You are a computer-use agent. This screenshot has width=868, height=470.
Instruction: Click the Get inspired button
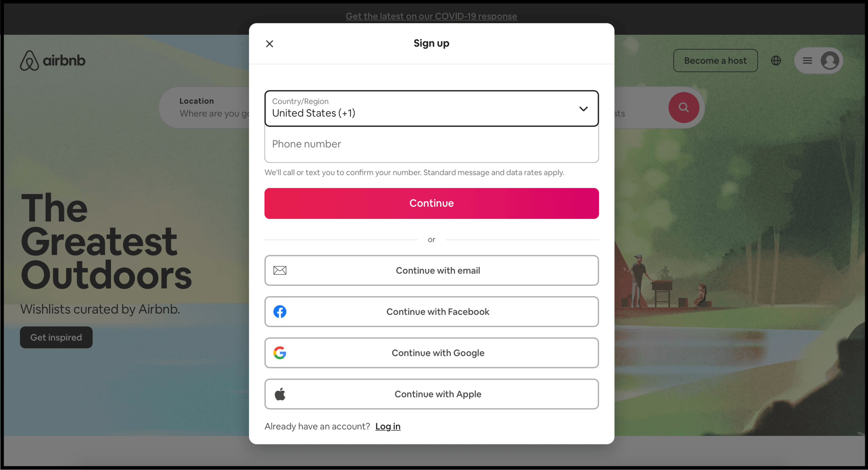pyautogui.click(x=56, y=337)
